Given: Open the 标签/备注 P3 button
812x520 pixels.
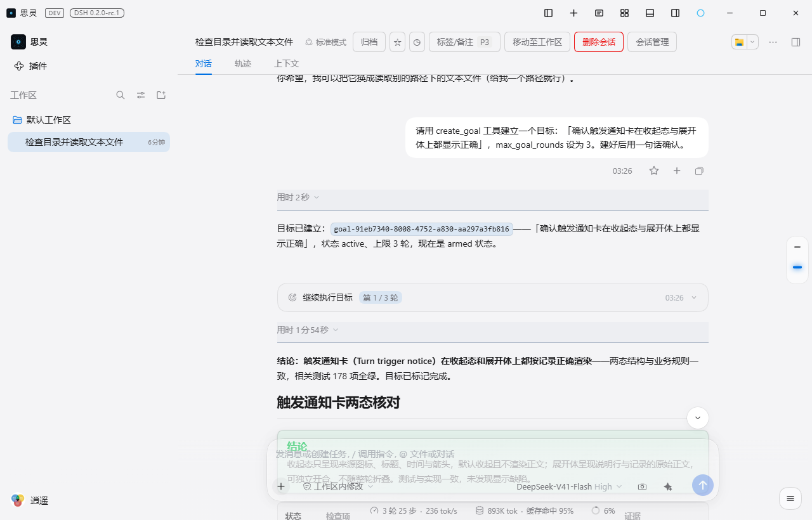Looking at the screenshot, I should click(x=464, y=42).
